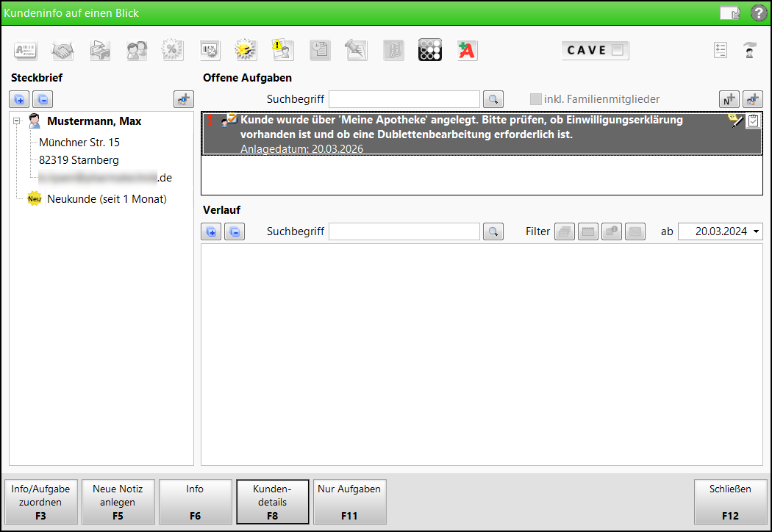The width and height of the screenshot is (772, 532).
Task: Click the pushpin note icon in toolbar
Action: (x=357, y=50)
